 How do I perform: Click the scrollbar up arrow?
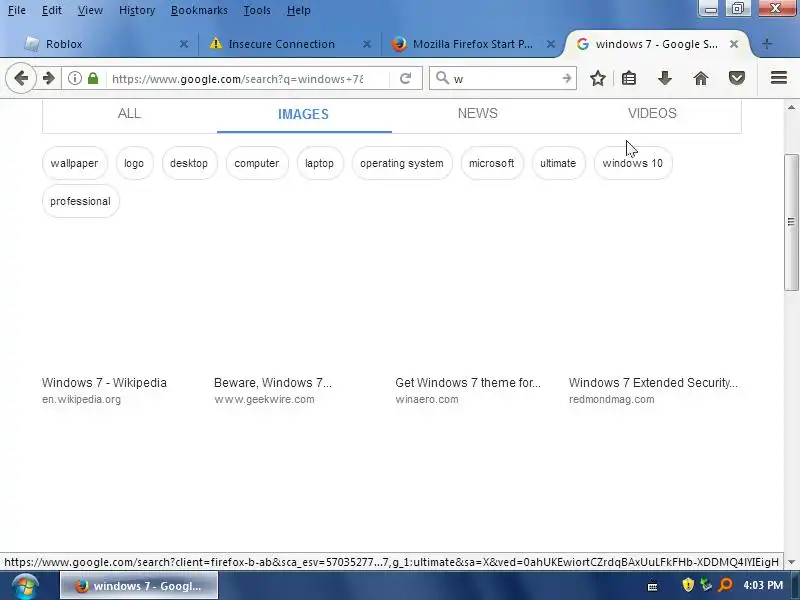click(x=791, y=107)
